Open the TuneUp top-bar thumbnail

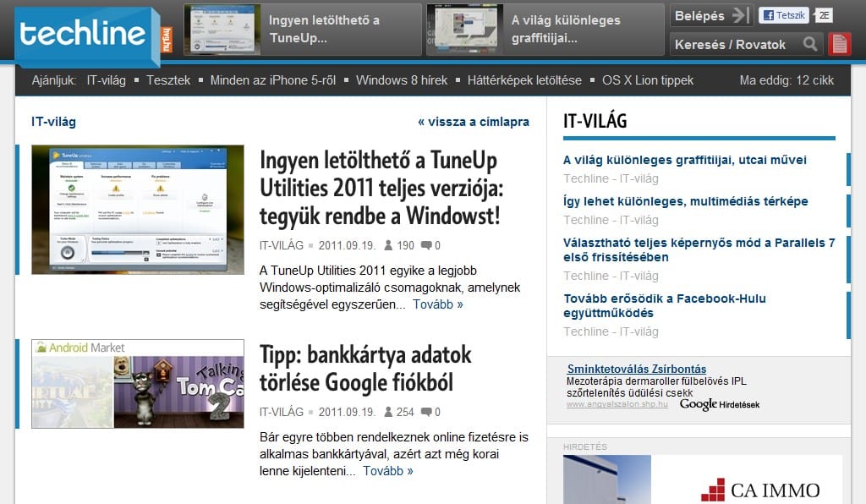(x=222, y=30)
